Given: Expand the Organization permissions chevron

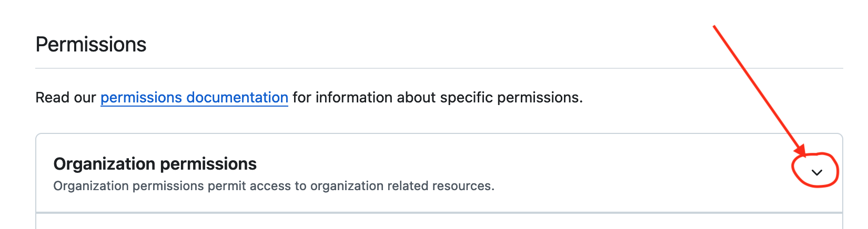Looking at the screenshot, I should (x=816, y=172).
